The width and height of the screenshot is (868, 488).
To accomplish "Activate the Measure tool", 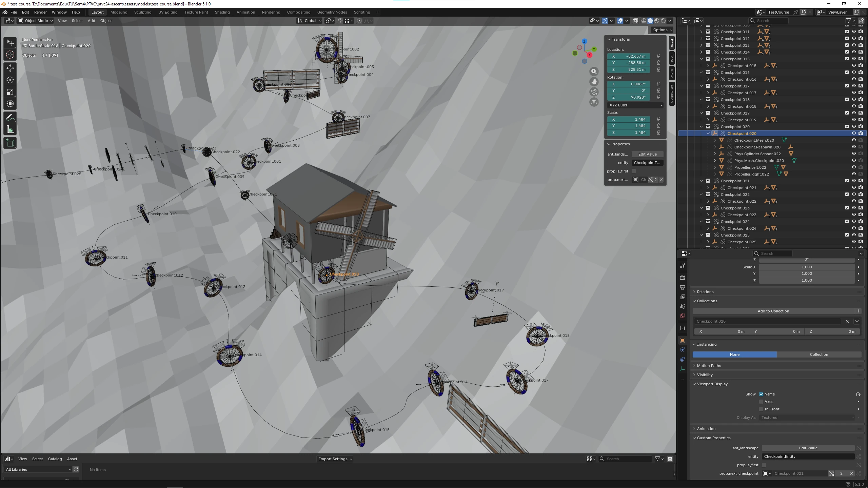I will pos(10,129).
